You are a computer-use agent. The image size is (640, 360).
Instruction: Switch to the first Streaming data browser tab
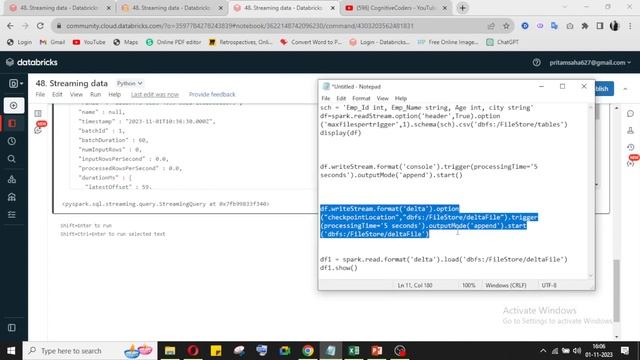tap(59, 8)
